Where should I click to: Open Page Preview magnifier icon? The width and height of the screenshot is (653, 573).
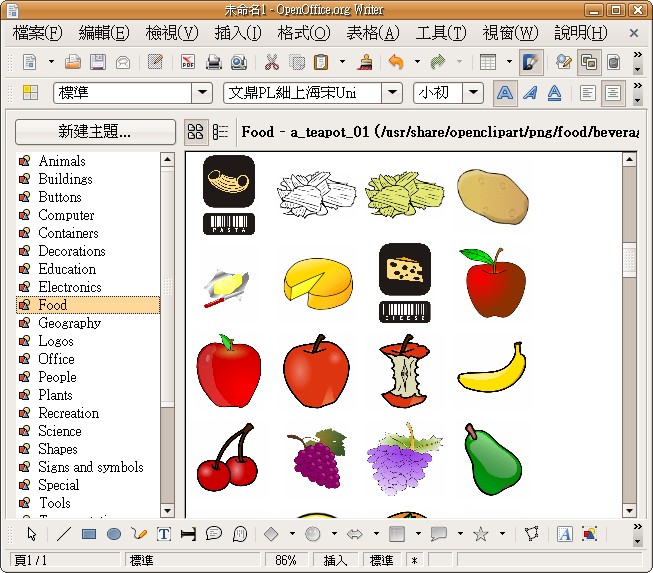pos(239,62)
